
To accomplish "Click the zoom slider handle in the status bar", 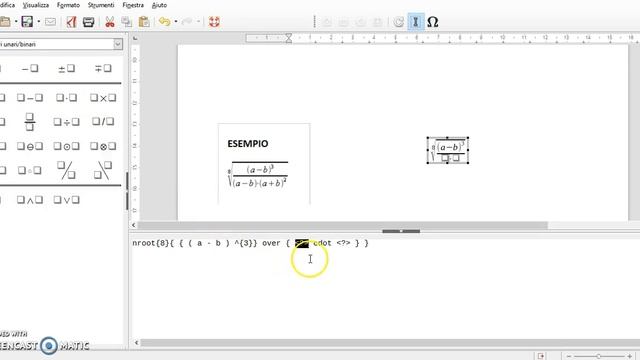I will pyautogui.click(x=598, y=356).
